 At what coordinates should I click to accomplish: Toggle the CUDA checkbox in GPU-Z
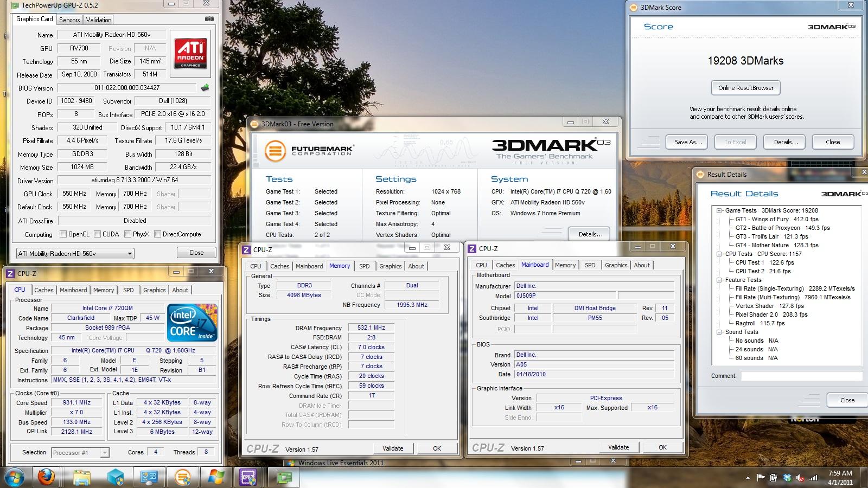click(98, 234)
